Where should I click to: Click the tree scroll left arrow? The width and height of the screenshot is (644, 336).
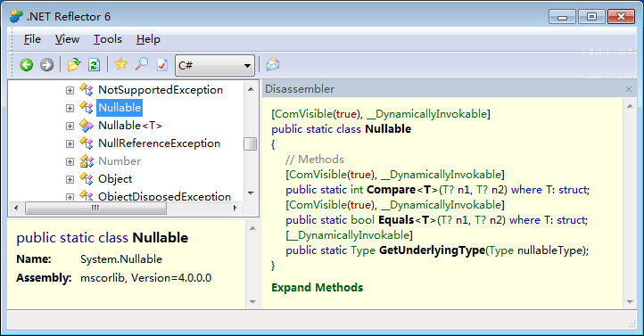(x=16, y=208)
